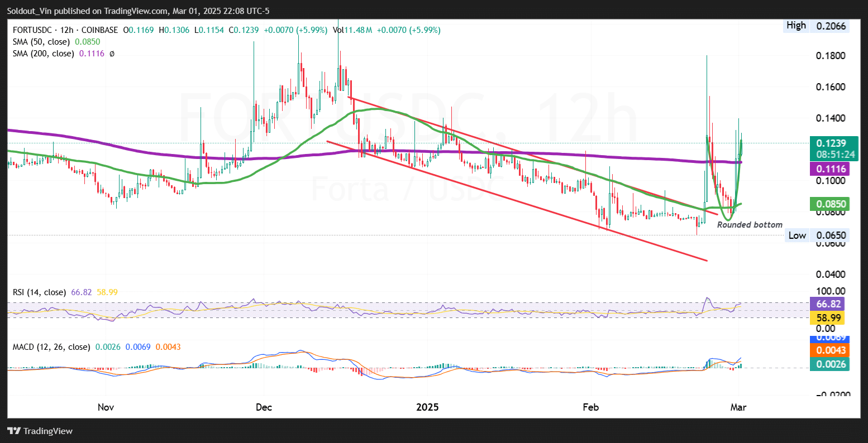The height and width of the screenshot is (443, 868).
Task: Click the purple 66.82 value in RSI legend
Action: pyautogui.click(x=82, y=292)
